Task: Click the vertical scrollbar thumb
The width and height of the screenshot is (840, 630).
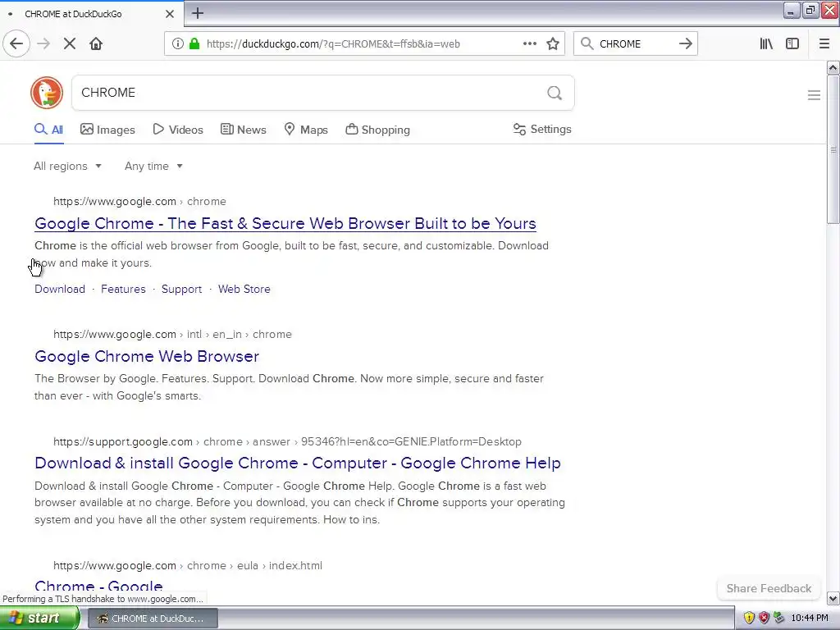Action: 833,149
